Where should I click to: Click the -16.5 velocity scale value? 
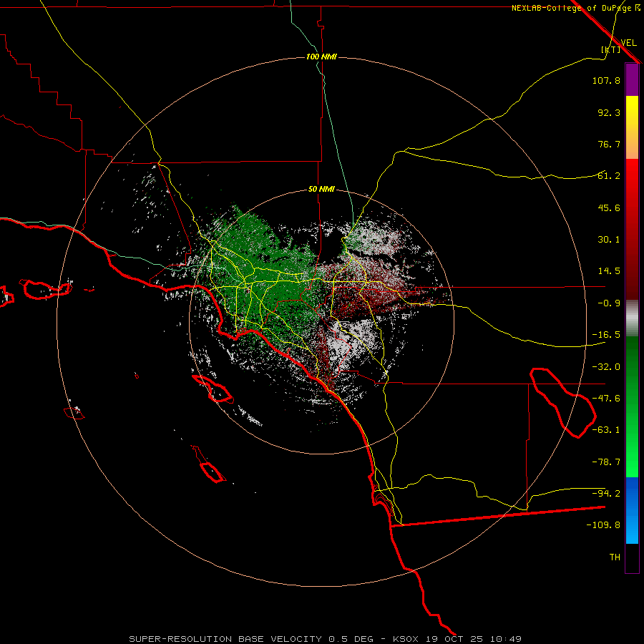click(x=606, y=335)
